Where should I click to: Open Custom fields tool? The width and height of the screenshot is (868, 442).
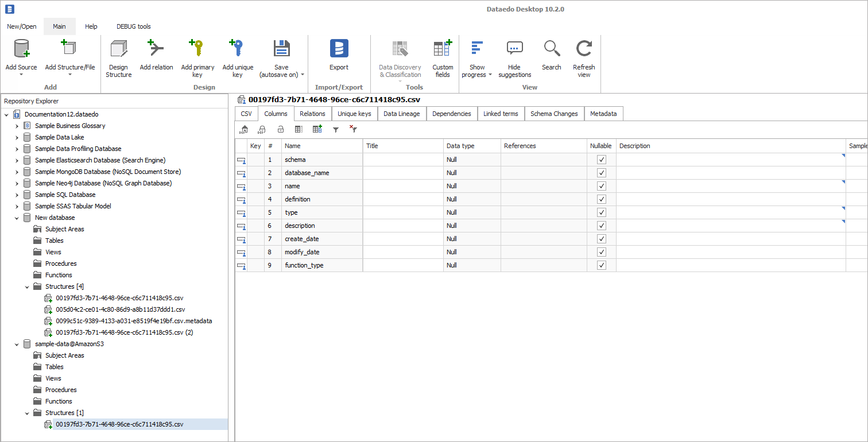(443, 49)
